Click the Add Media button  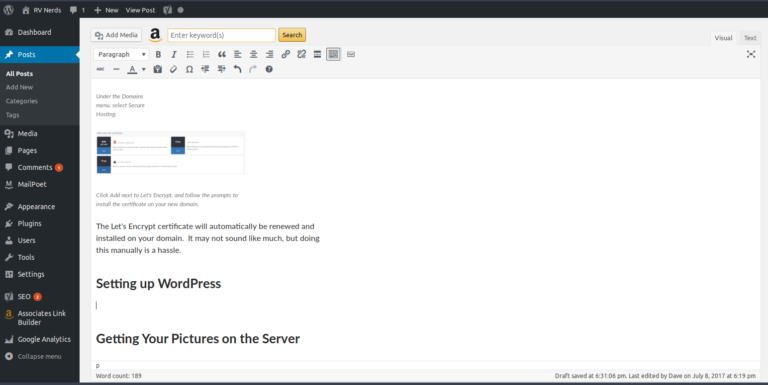(x=116, y=35)
